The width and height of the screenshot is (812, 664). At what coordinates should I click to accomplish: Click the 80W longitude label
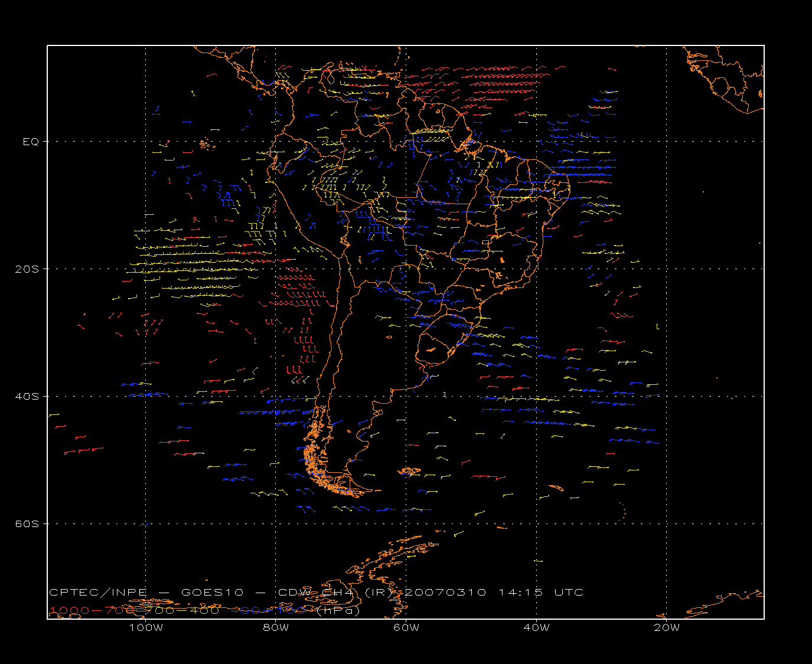[x=276, y=627]
